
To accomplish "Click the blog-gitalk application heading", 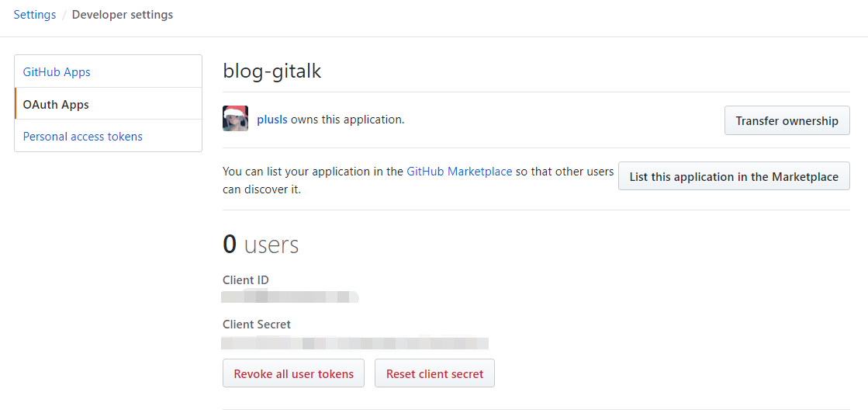I will coord(271,71).
